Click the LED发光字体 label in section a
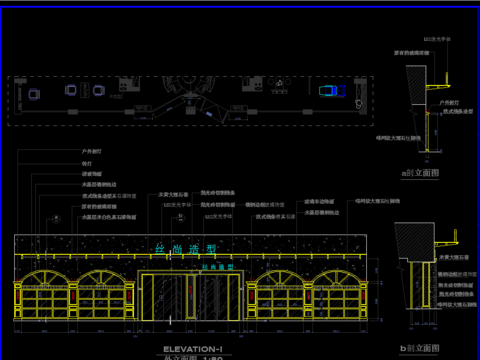Image resolution: width=480 pixels, height=360 pixels. tap(437, 39)
